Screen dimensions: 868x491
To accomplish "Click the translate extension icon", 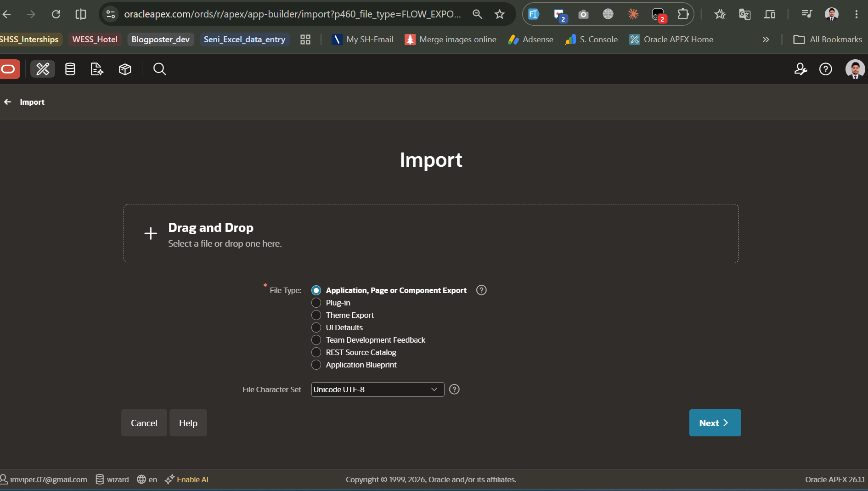I will point(744,14).
